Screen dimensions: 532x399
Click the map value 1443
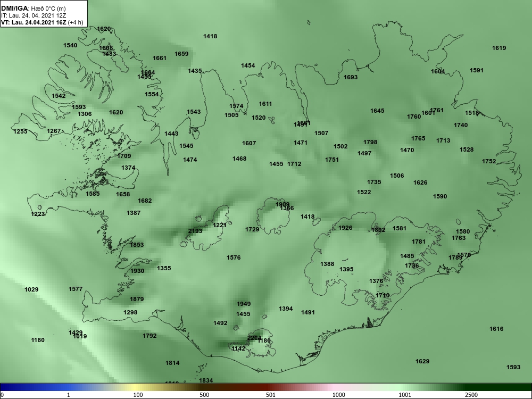pos(171,134)
